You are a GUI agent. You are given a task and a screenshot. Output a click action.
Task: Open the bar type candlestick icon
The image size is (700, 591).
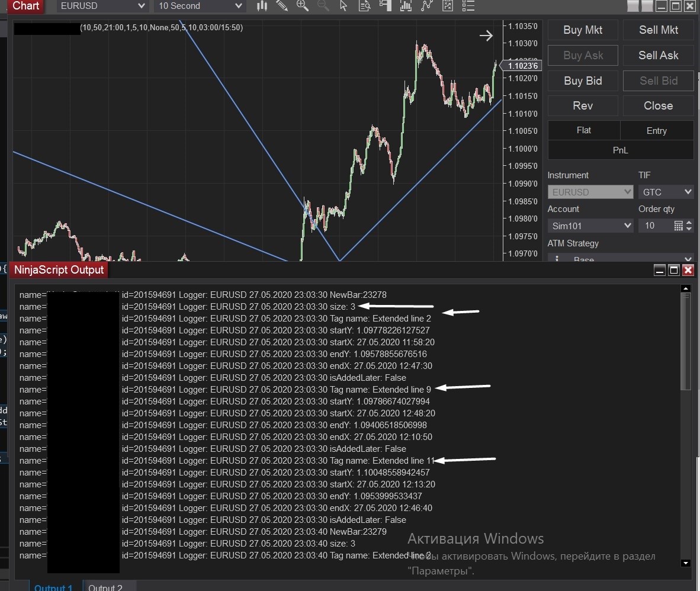coord(262,5)
